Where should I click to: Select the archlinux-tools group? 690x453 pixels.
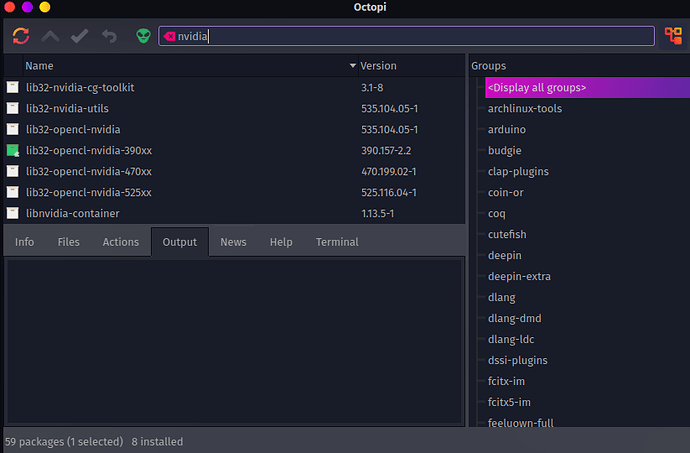tap(525, 108)
